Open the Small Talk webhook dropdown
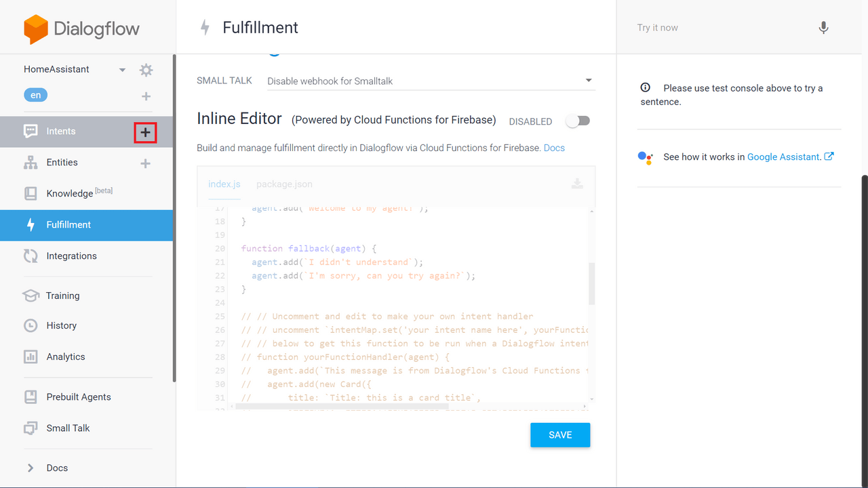 click(x=430, y=81)
